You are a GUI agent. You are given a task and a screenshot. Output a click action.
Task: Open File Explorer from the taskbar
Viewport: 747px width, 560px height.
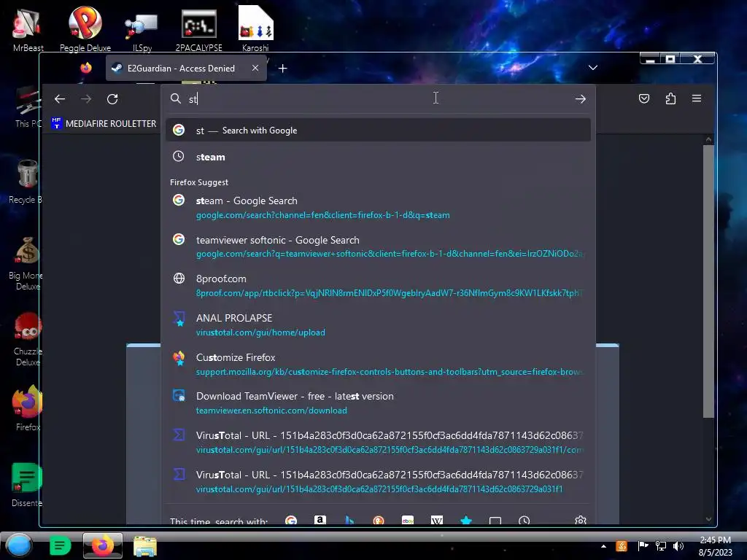[145, 546]
